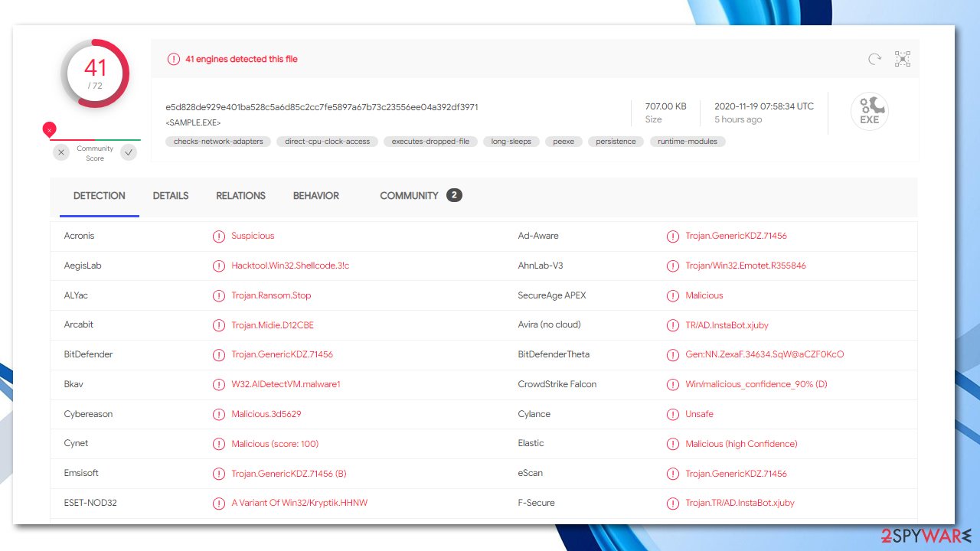Vote negative with community X button
Viewport: 980px width, 551px height.
point(61,152)
